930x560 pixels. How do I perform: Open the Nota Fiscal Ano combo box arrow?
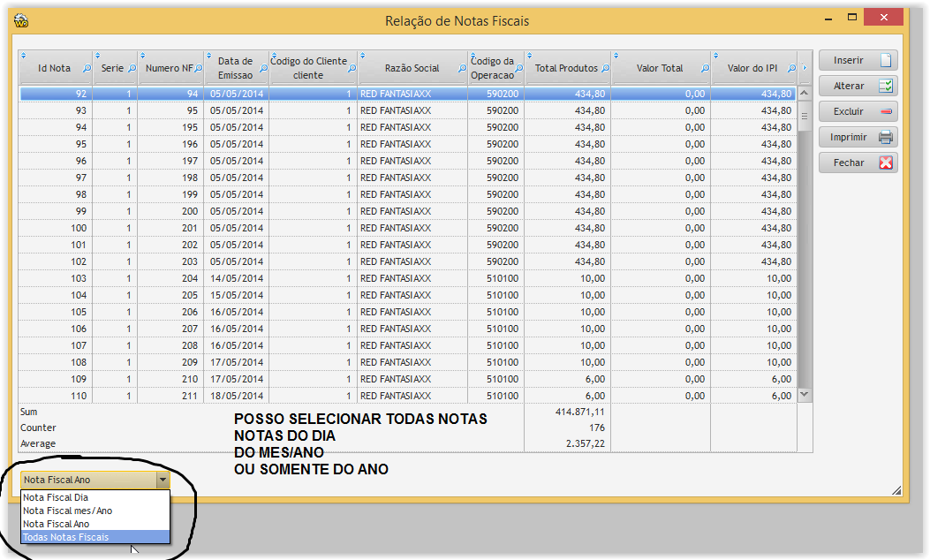pos(163,480)
